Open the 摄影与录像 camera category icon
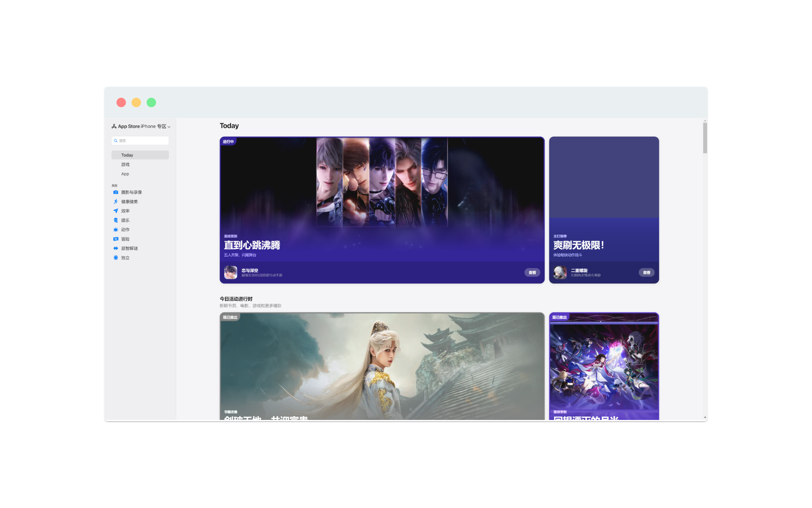This screenshot has height=508, width=812. (x=115, y=192)
